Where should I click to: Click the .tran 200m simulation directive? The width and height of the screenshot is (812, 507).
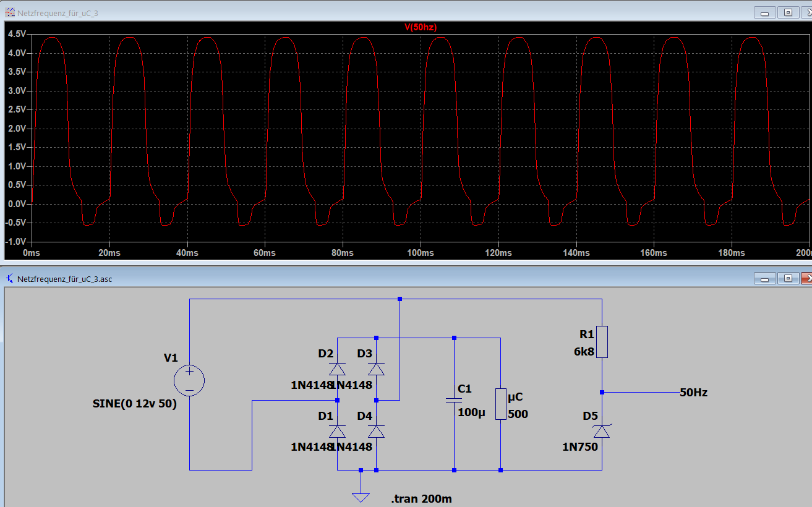tap(421, 499)
